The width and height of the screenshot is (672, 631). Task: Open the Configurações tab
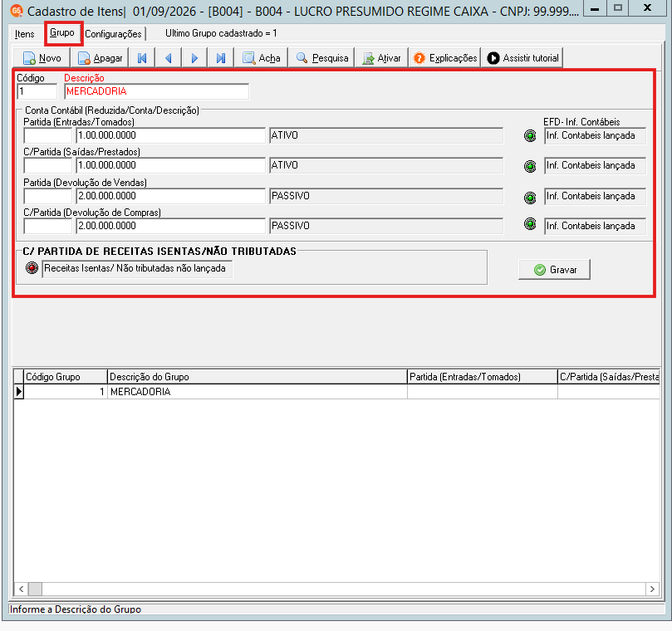tap(113, 34)
